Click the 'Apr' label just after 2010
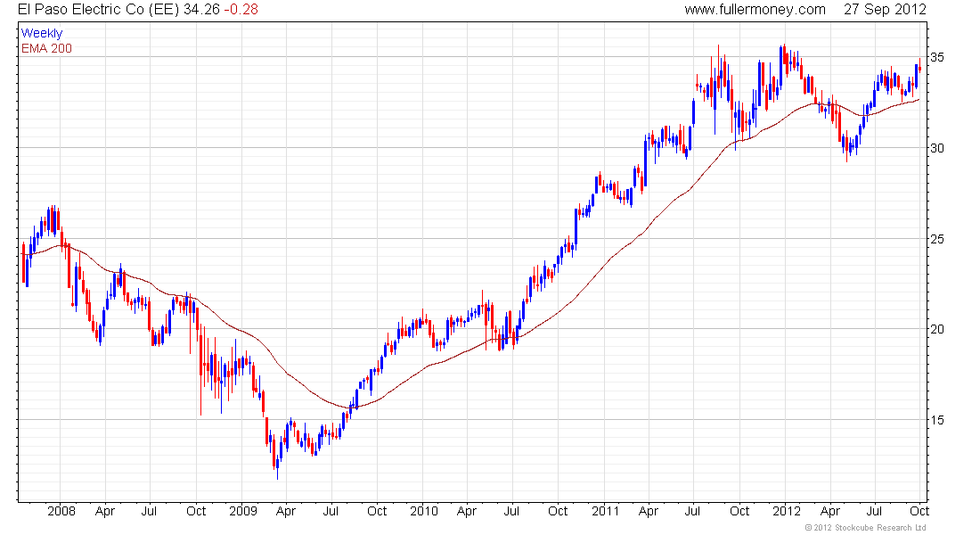Viewport: 980px width, 535px height. pos(467,512)
